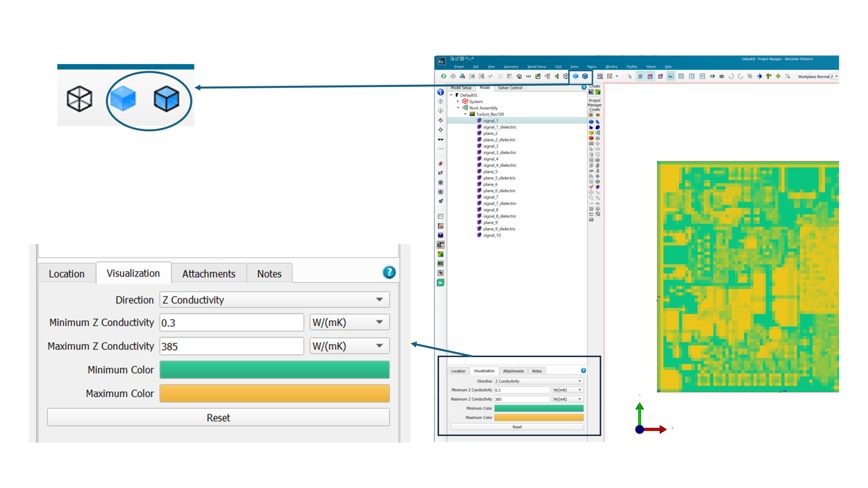Click the green Minimum Color swatch
This screenshot has width=868, height=488.
click(x=274, y=369)
